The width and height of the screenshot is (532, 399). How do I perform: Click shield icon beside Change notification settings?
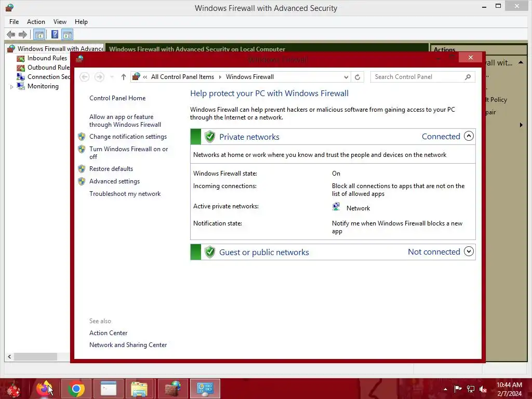point(82,137)
